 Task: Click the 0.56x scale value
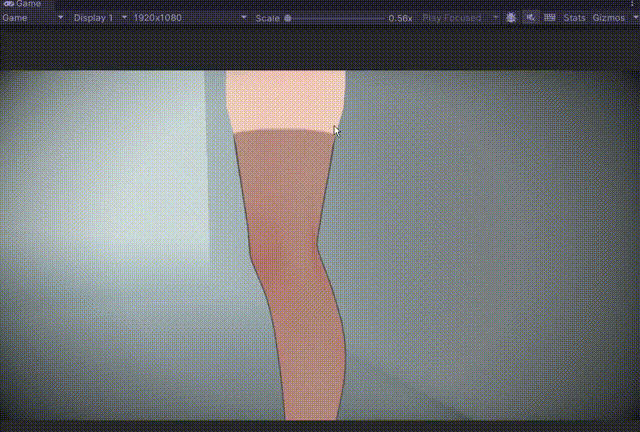(400, 18)
